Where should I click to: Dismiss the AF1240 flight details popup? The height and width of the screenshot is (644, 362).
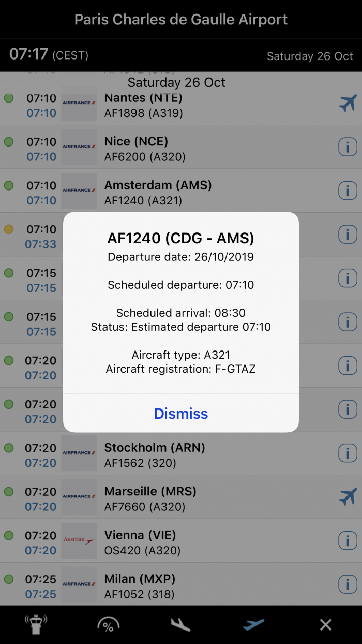pyautogui.click(x=181, y=414)
